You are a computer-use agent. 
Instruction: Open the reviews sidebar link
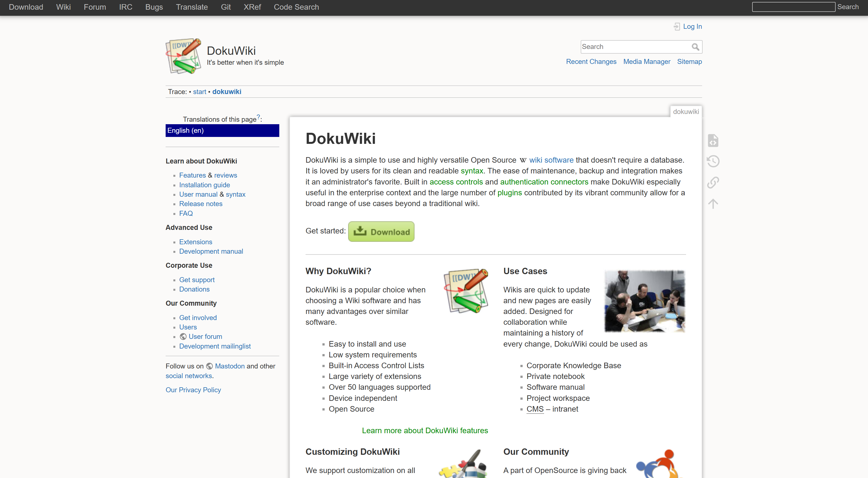225,175
